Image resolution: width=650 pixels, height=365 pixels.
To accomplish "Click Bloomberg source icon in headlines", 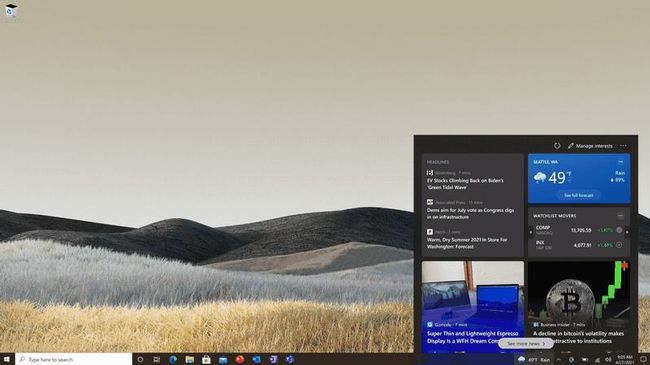I will (x=430, y=173).
